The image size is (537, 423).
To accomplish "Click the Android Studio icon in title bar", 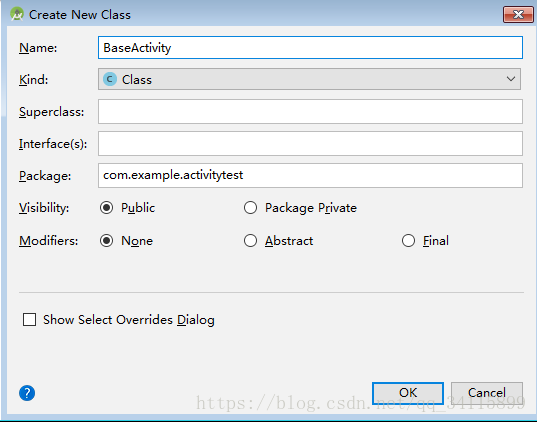I will click(17, 14).
